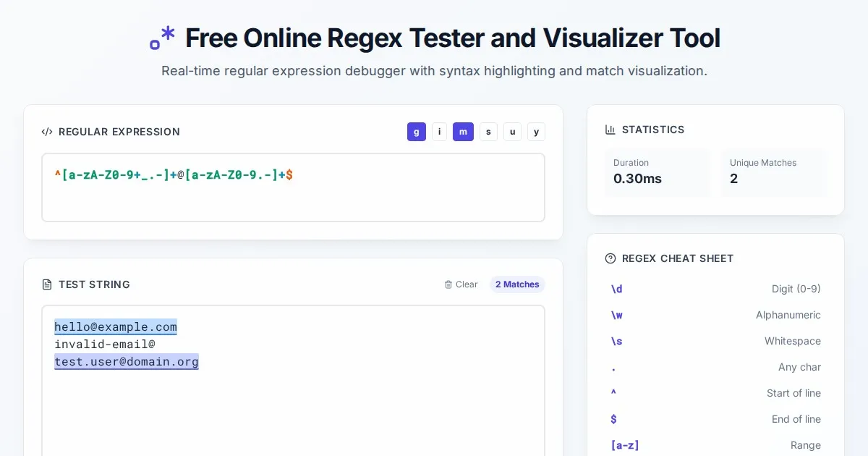Pick the \w Alphanumeric cheat sheet row
The width and height of the screenshot is (868, 456).
[x=715, y=315]
